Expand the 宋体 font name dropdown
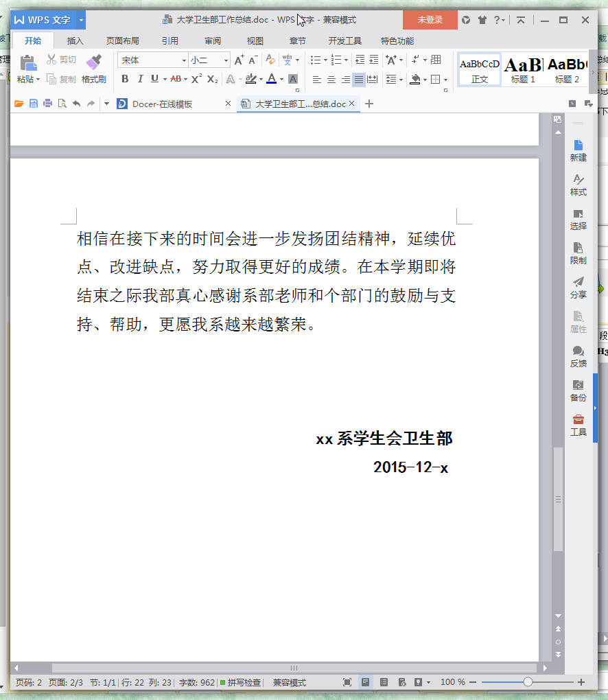Image resolution: width=608 pixels, height=700 pixels. point(183,60)
